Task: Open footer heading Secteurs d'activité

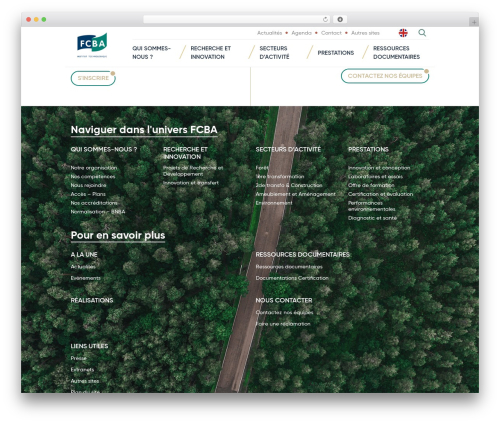Action: (288, 149)
